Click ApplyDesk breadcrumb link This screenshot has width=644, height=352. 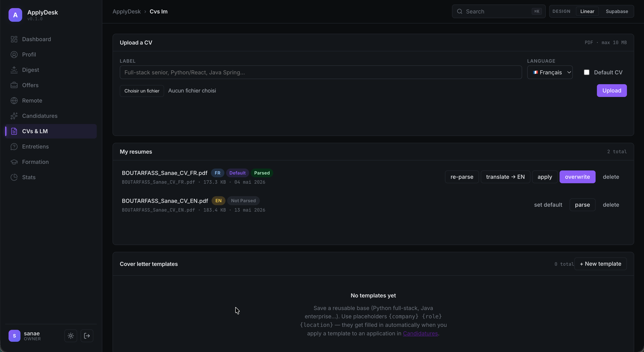tap(126, 11)
